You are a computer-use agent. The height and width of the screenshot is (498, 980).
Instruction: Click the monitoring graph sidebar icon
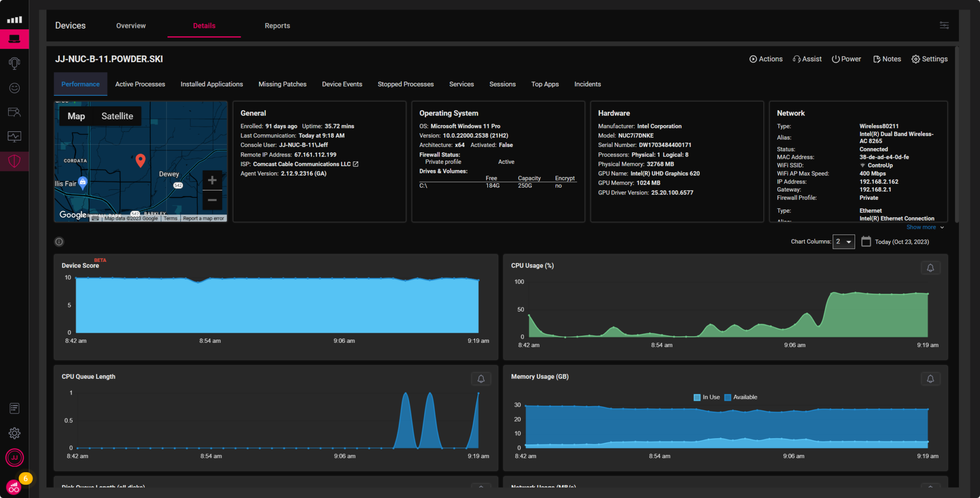[14, 136]
